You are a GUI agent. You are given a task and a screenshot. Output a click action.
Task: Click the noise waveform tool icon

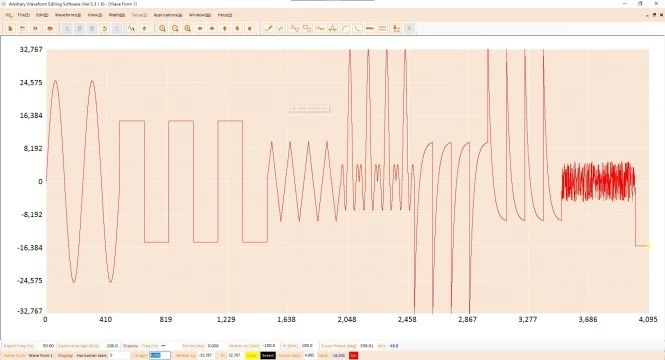[x=332, y=28]
